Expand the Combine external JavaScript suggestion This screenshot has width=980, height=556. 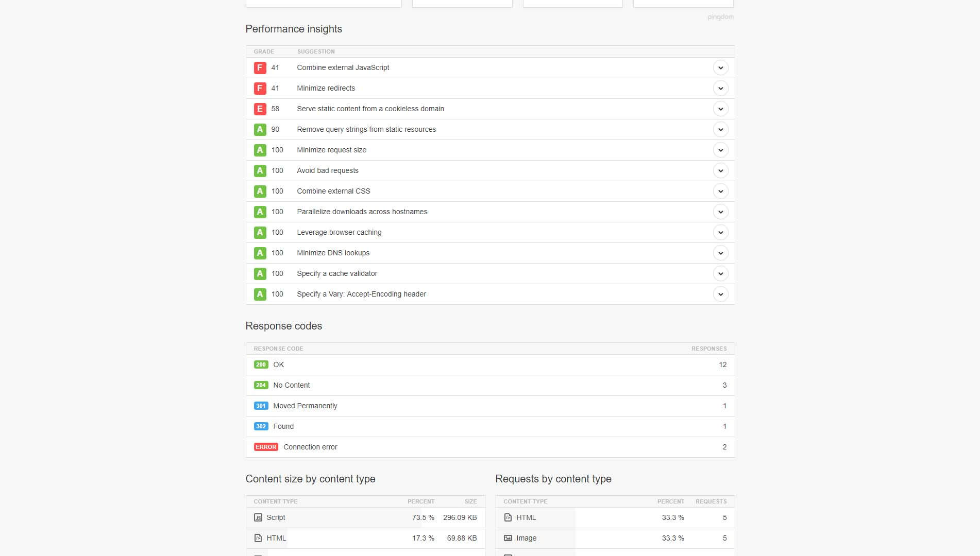(720, 67)
